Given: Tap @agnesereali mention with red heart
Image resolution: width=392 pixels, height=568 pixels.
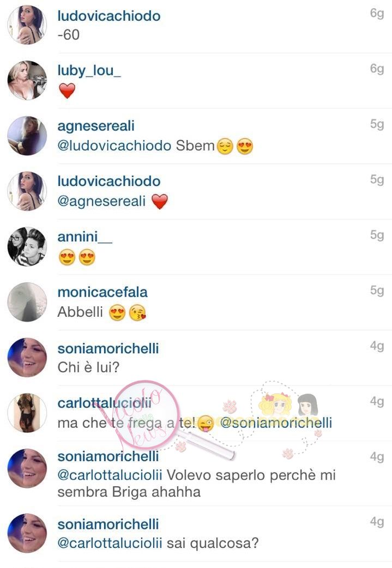Looking at the screenshot, I should [x=101, y=201].
